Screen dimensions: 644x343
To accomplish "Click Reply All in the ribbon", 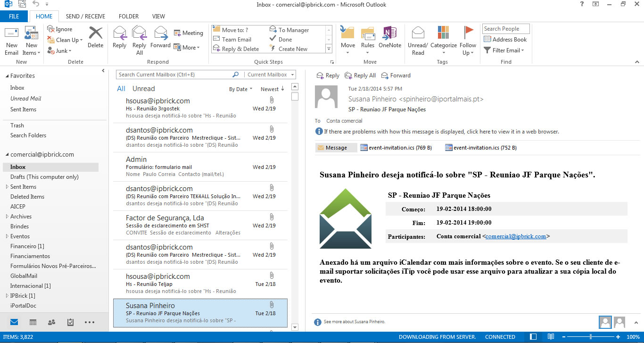I will pyautogui.click(x=139, y=41).
